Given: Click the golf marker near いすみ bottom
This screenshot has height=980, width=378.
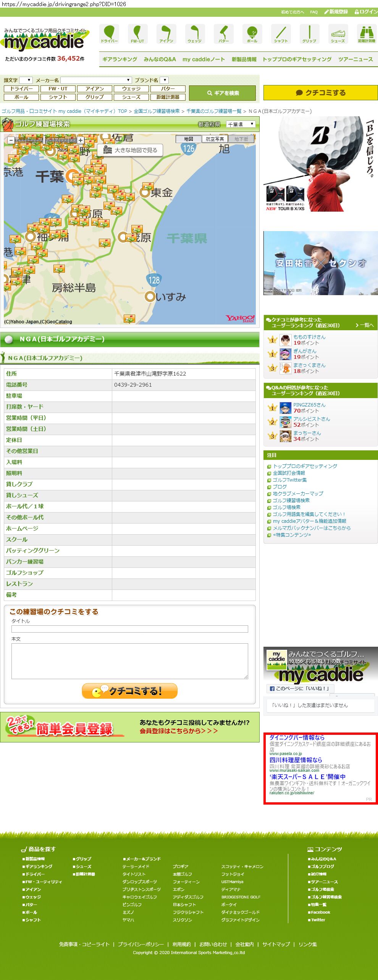Looking at the screenshot, I should tap(129, 318).
